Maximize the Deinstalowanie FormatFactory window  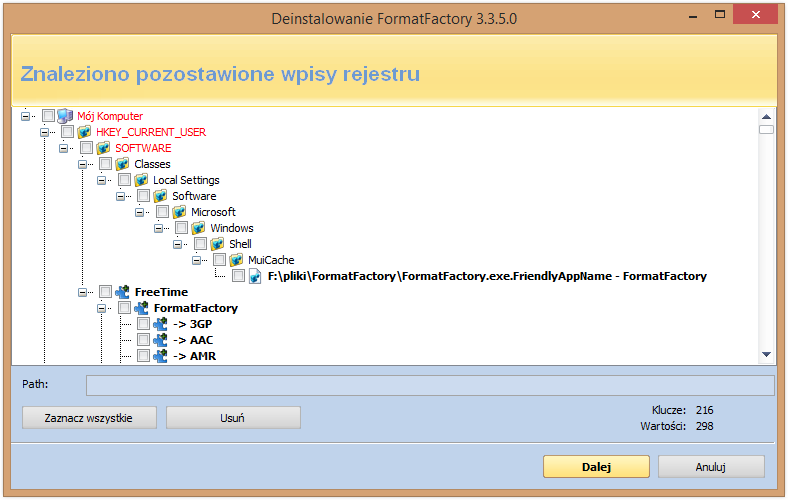click(720, 15)
